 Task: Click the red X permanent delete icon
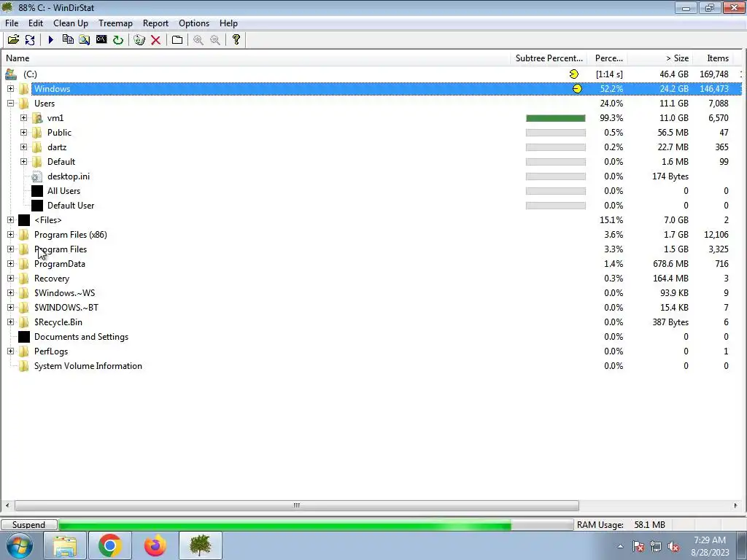click(155, 40)
